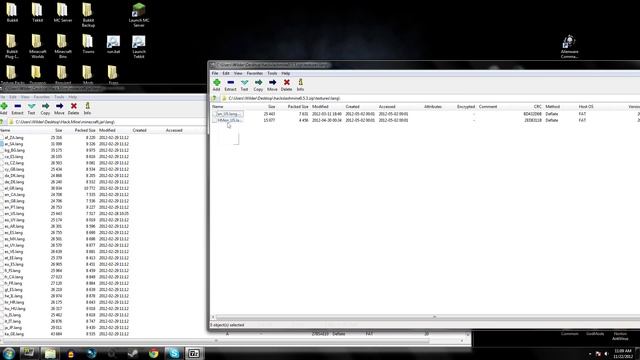The image size is (640, 360).
Task: Click Delete in the back 7-Zip window
Action: [73, 109]
